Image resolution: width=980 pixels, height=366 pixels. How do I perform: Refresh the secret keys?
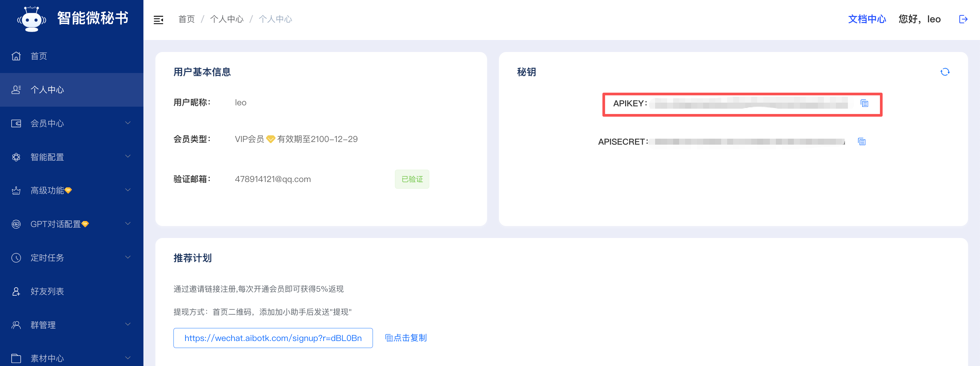944,72
